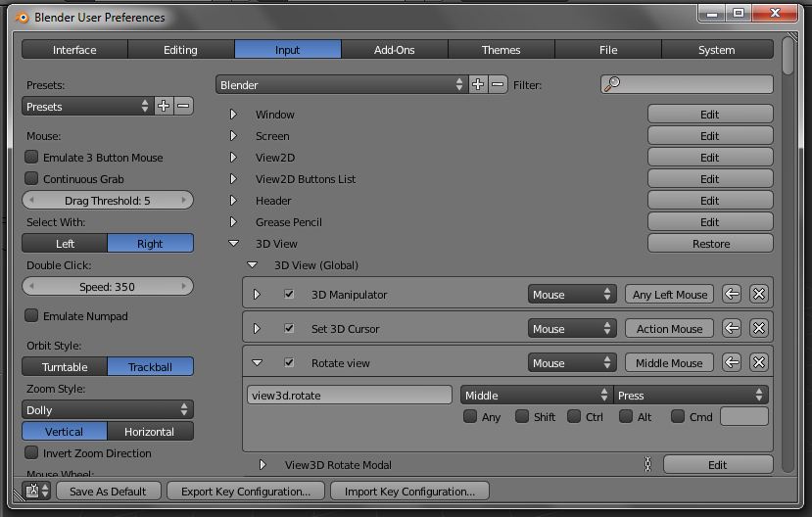
Task: Toggle Invert Zoom Direction
Action: point(31,452)
